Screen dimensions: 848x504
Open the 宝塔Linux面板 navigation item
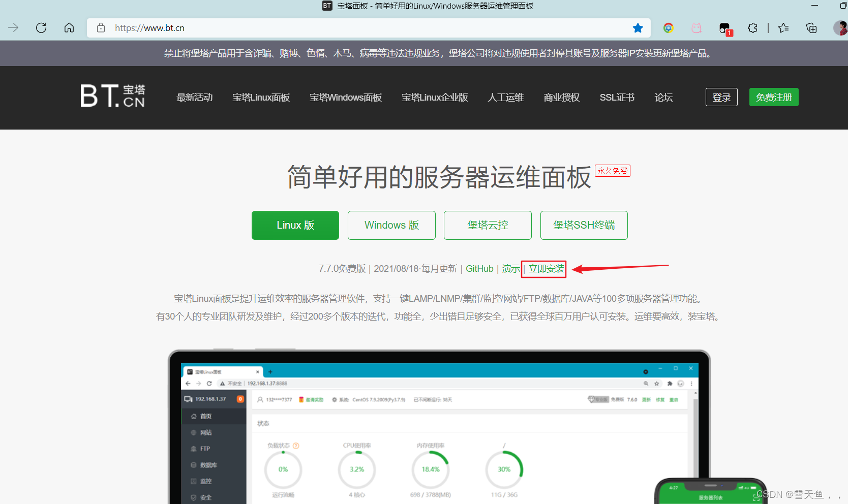(x=261, y=98)
